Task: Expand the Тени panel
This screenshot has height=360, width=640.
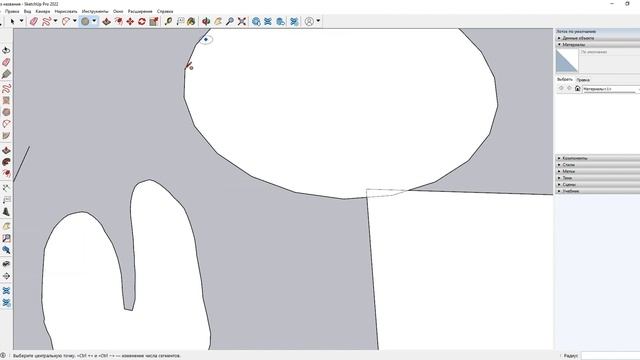Action: point(598,178)
